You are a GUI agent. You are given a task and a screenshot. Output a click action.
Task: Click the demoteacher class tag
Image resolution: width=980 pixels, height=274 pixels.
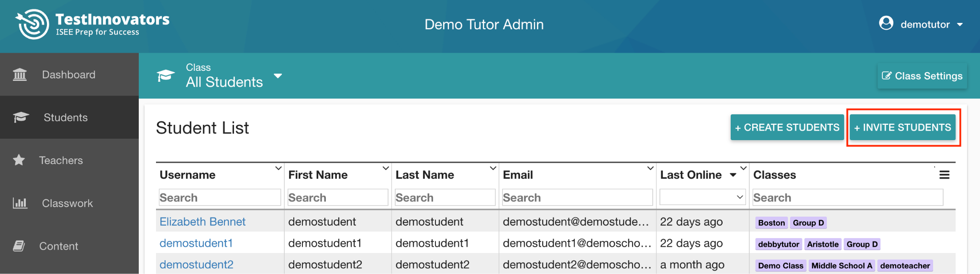905,266
